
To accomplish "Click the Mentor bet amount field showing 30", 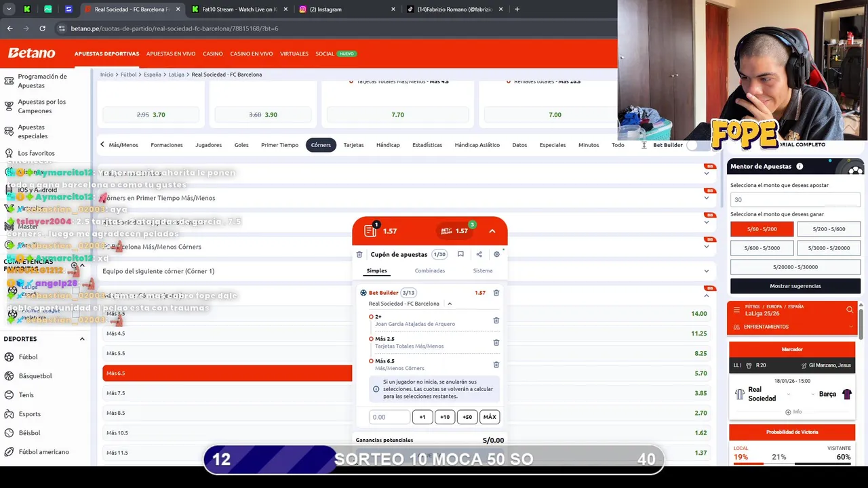I will [x=795, y=199].
